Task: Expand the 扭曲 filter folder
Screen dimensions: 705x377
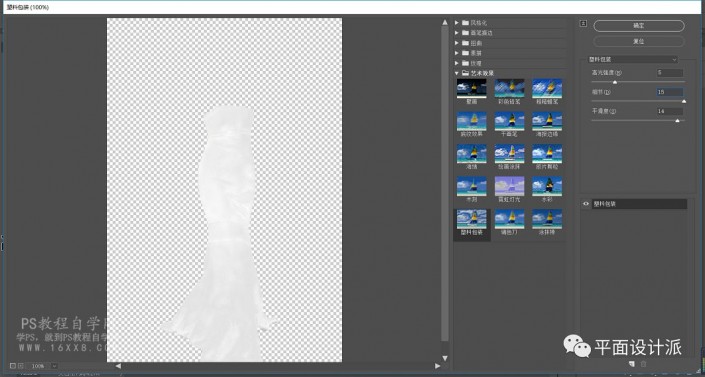Action: (457, 43)
